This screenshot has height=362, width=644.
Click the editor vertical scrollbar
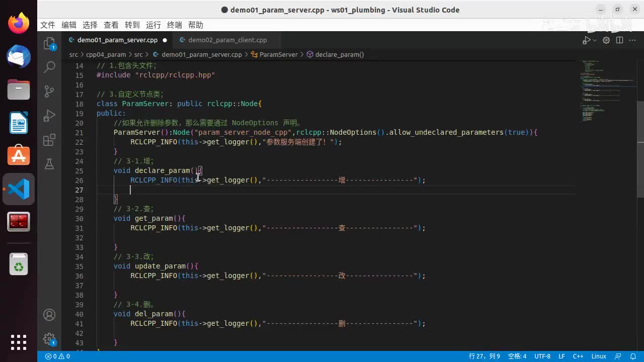[640, 151]
